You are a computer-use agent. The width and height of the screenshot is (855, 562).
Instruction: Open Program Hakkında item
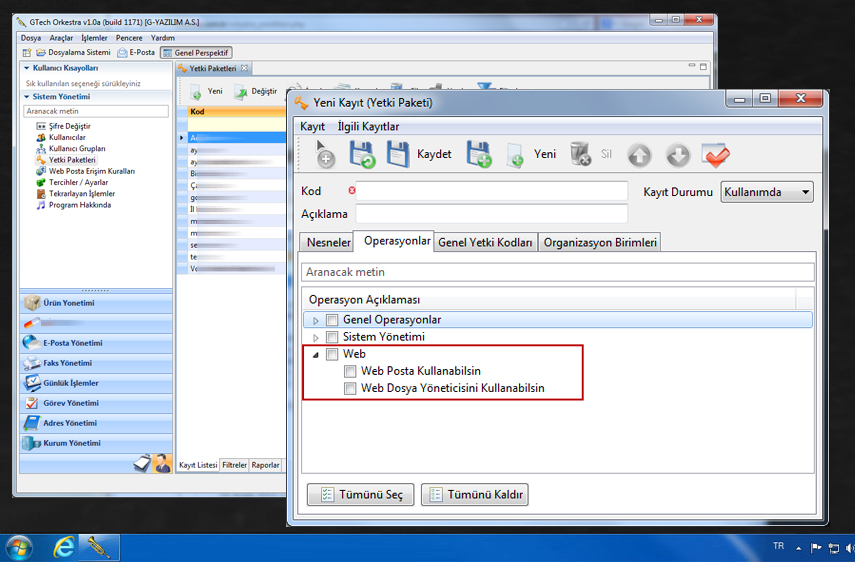pyautogui.click(x=74, y=205)
